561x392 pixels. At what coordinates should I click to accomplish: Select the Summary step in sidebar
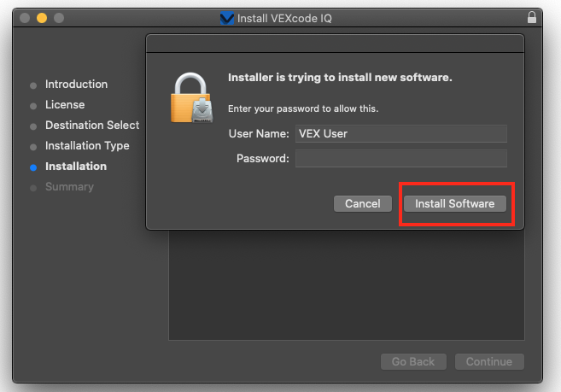pos(69,186)
